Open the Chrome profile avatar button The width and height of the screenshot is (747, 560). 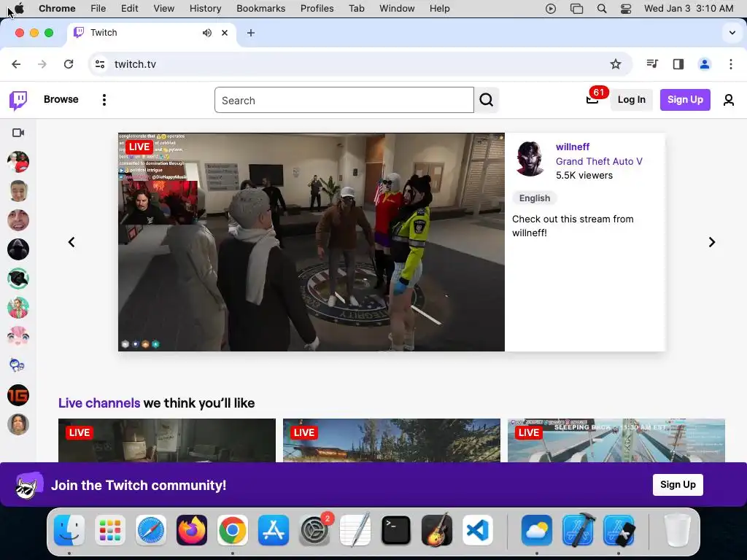705,64
